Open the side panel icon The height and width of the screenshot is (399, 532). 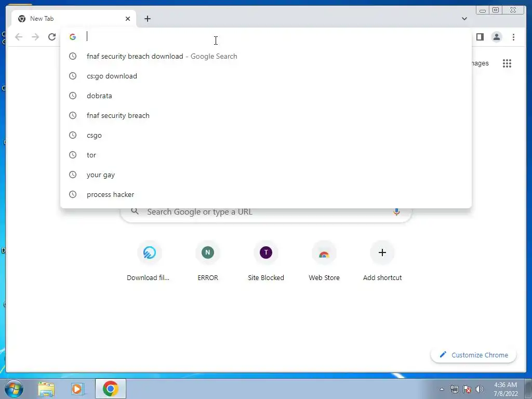click(480, 37)
